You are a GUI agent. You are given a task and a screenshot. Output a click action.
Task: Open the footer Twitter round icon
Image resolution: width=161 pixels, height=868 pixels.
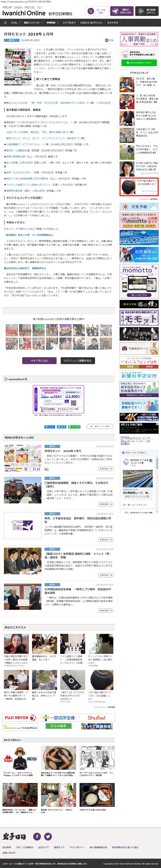[x=48, y=836]
